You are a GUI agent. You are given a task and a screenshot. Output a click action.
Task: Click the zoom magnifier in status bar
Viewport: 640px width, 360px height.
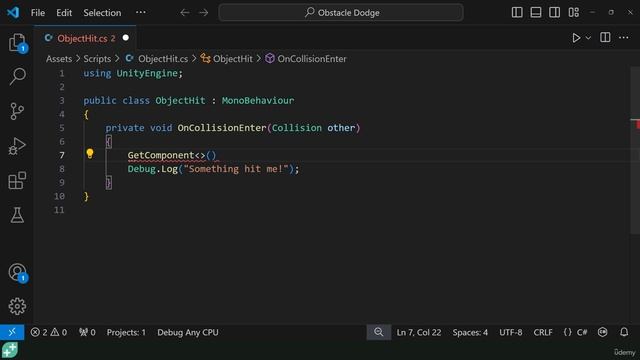[379, 332]
